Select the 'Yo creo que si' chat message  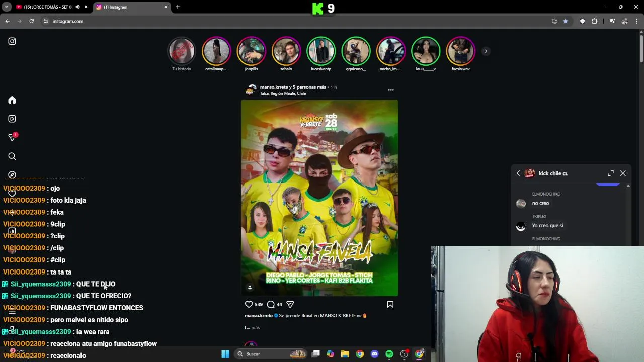(x=547, y=226)
